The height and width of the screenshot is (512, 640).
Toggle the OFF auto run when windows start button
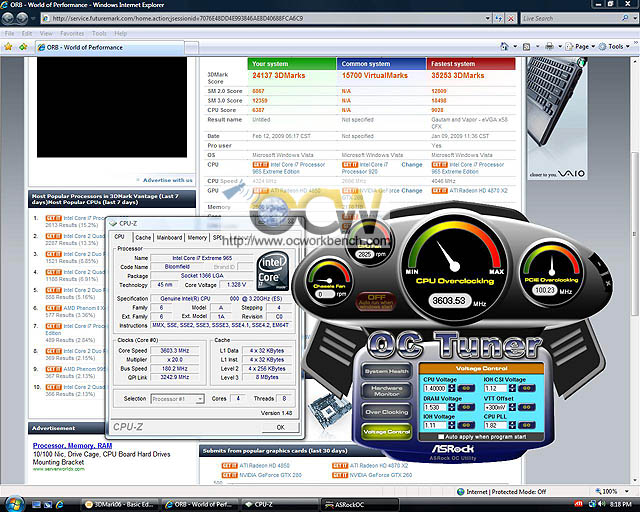coord(376,301)
